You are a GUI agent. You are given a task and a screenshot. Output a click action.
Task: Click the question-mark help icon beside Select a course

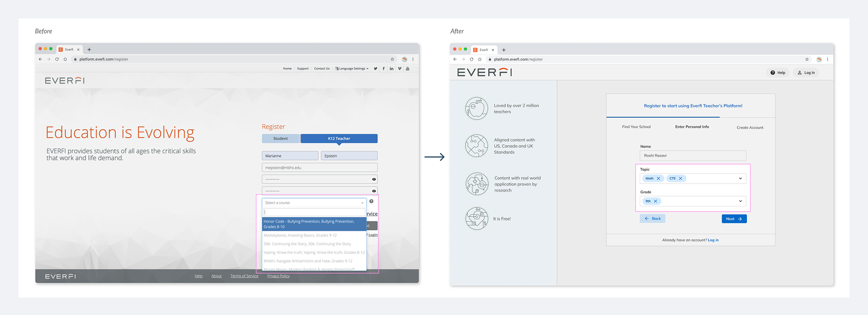coord(371,202)
